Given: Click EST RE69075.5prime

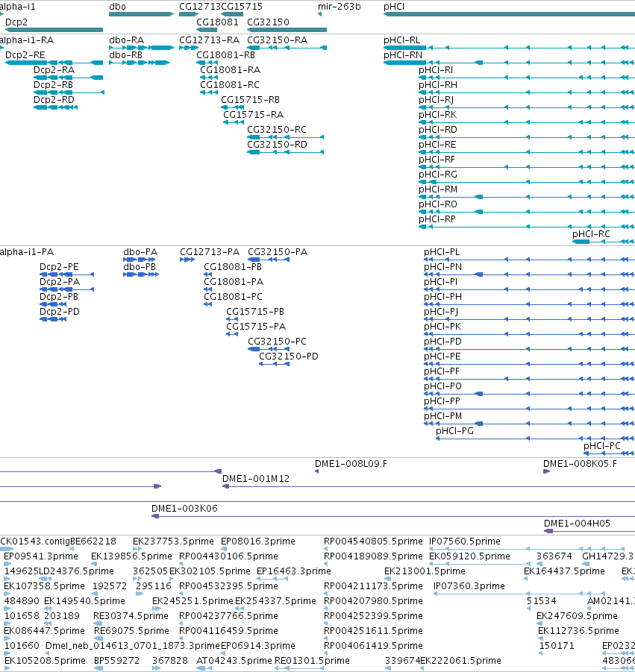Looking at the screenshot, I should [131, 631].
